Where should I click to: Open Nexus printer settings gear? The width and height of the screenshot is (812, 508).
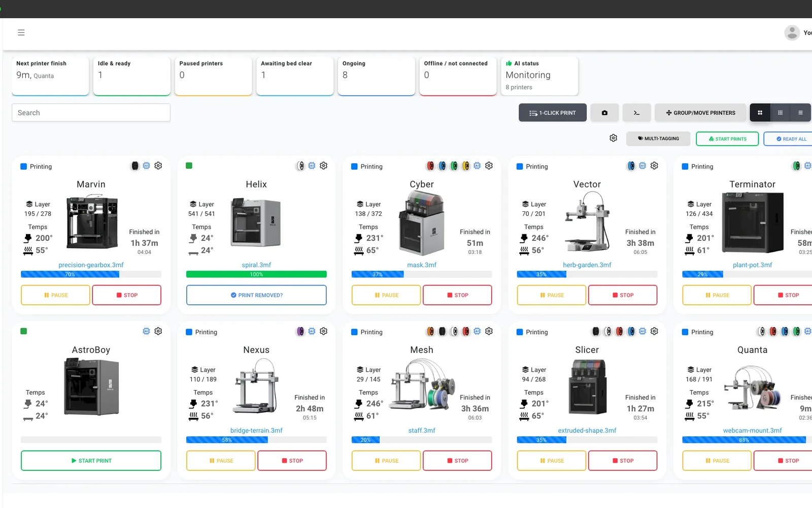(x=324, y=331)
